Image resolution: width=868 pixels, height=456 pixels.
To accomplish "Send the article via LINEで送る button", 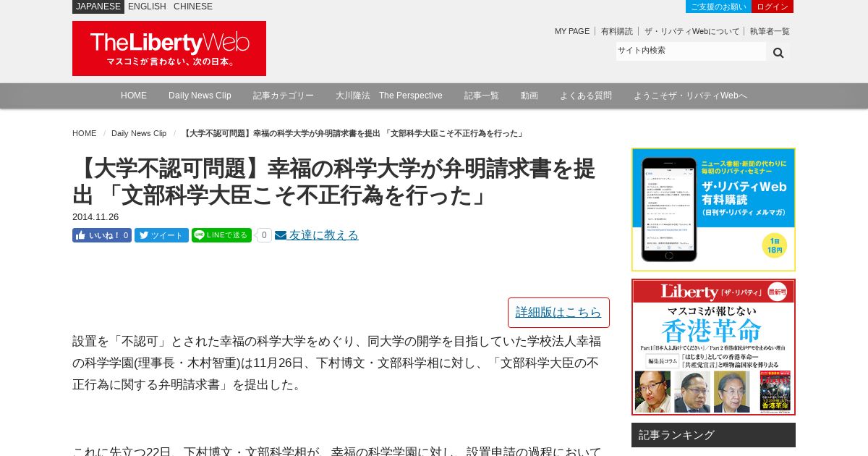I will tap(221, 235).
